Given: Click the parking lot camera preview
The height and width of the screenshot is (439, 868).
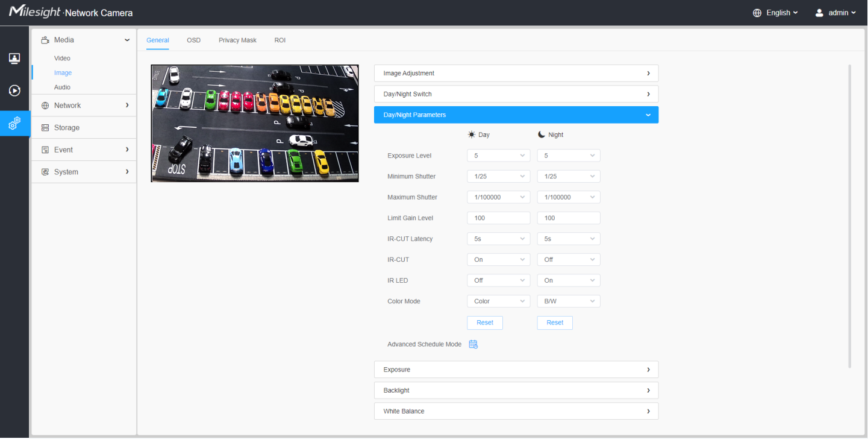Looking at the screenshot, I should pos(255,124).
